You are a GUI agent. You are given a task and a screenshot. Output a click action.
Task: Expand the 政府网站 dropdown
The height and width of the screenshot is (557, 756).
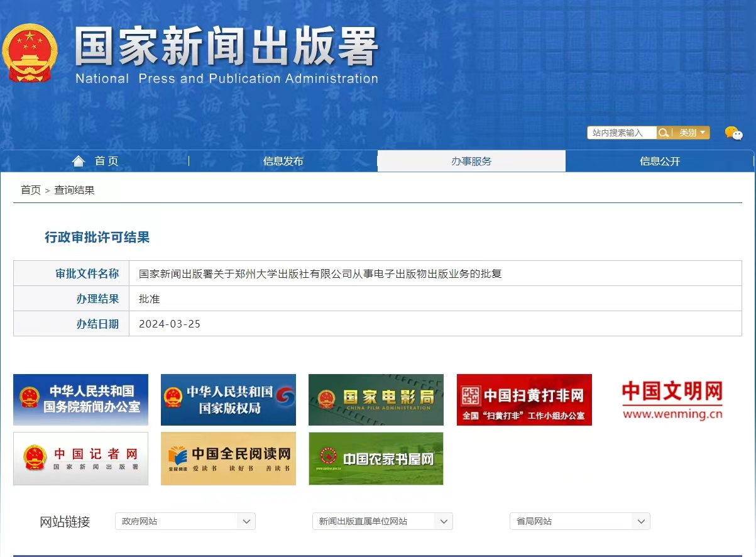[x=185, y=521]
